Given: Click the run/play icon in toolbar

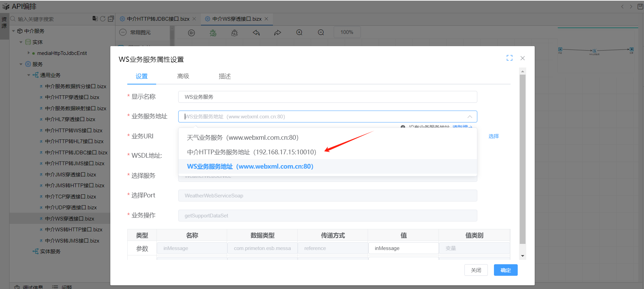Looking at the screenshot, I should pos(191,33).
